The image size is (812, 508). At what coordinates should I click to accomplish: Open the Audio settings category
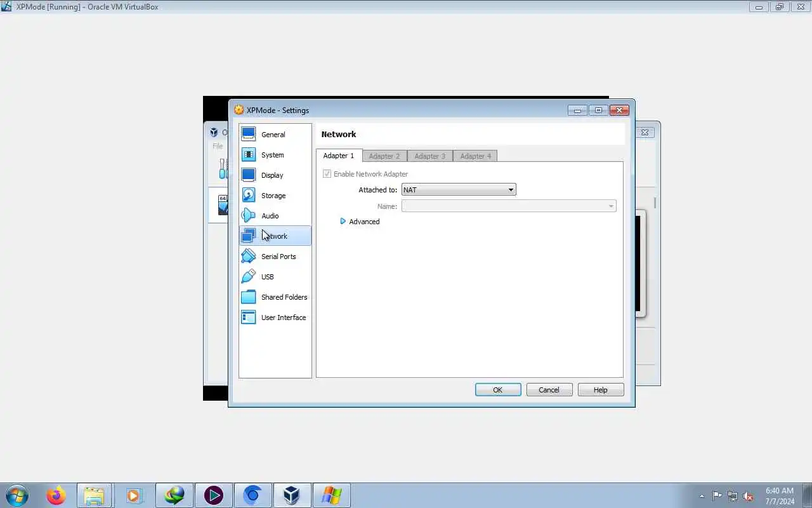click(x=275, y=216)
